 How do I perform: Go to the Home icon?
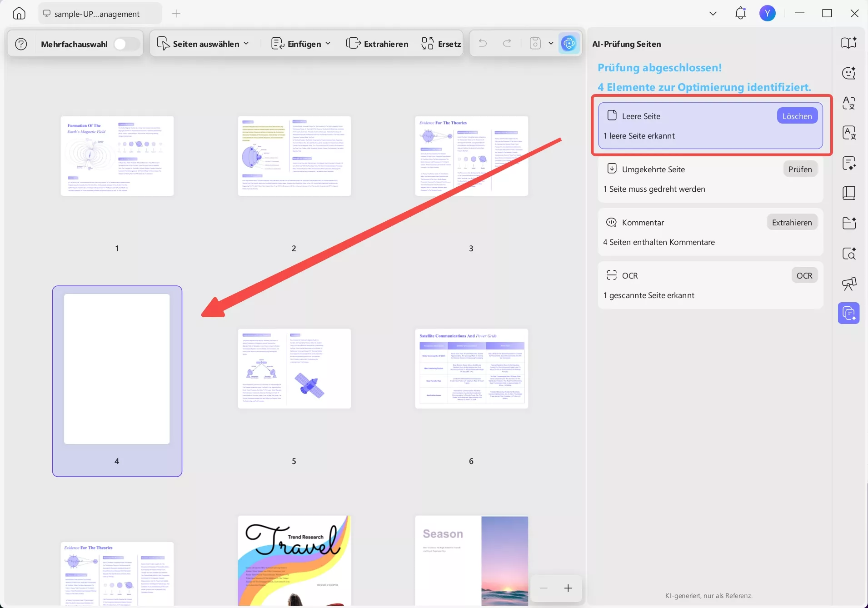click(19, 14)
